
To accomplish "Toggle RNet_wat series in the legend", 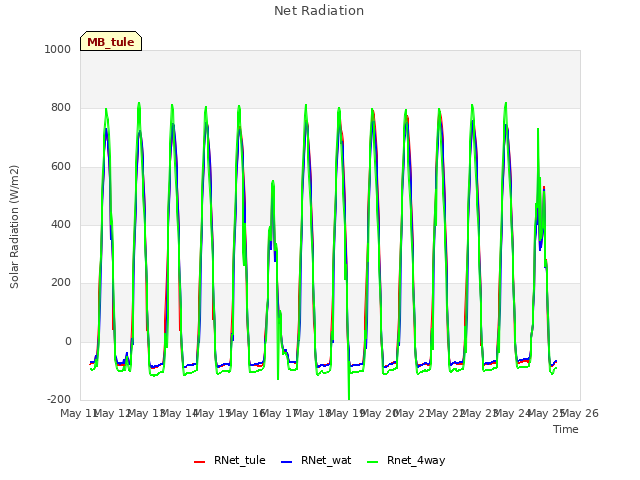I will (x=316, y=460).
